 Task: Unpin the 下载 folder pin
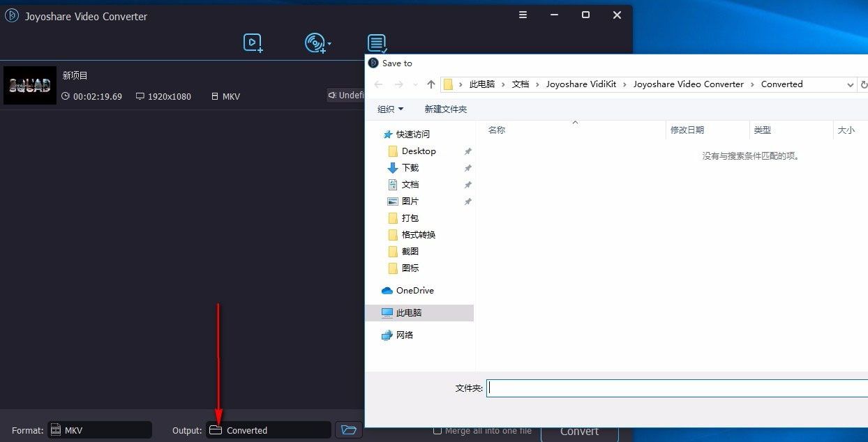coord(468,167)
